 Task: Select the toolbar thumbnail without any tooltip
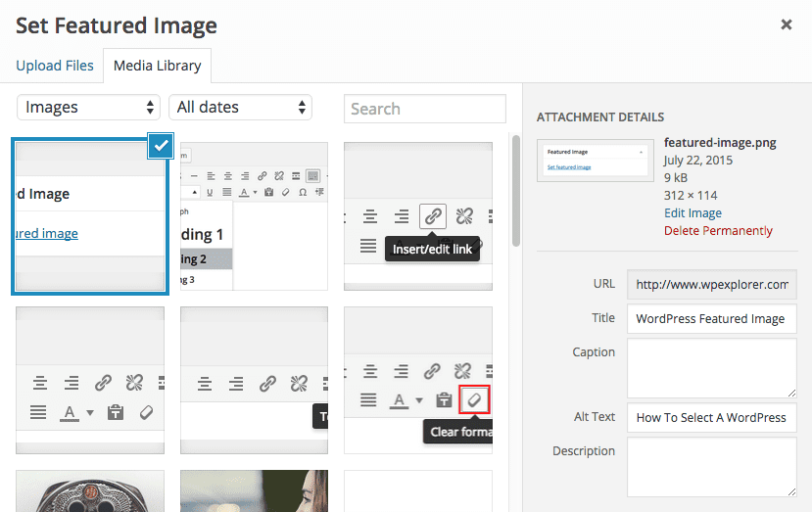pyautogui.click(x=90, y=380)
